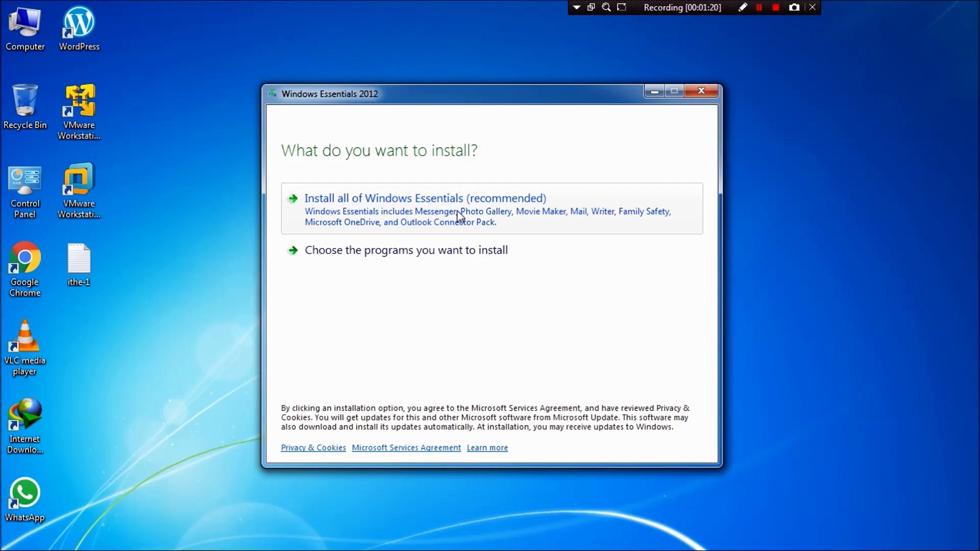
Task: Select the WhatsApp desktop shortcut
Action: tap(24, 494)
